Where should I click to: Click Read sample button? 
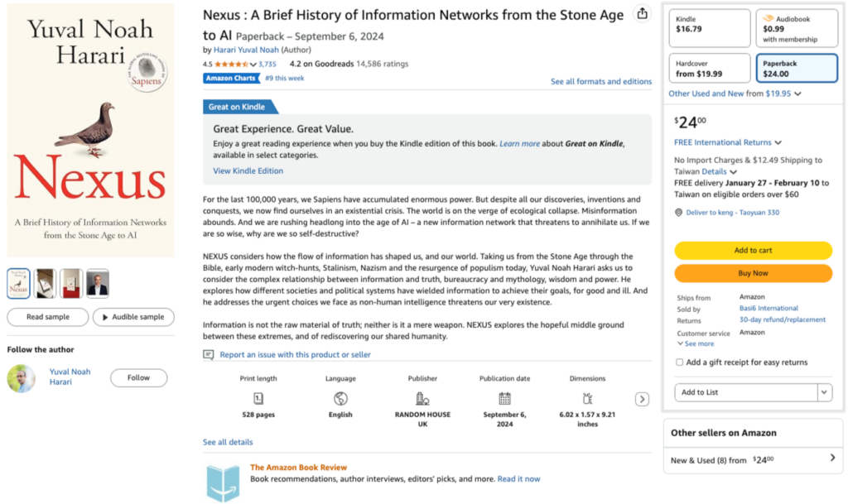[47, 317]
